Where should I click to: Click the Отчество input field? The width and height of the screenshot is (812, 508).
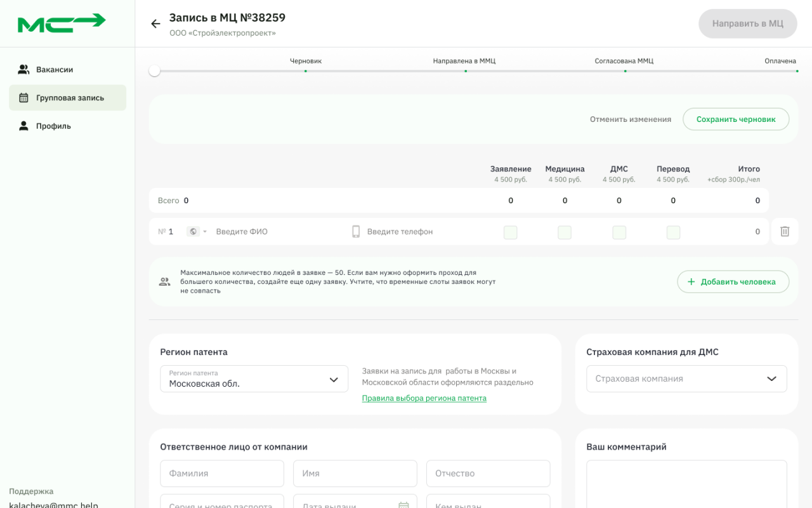[x=488, y=474]
